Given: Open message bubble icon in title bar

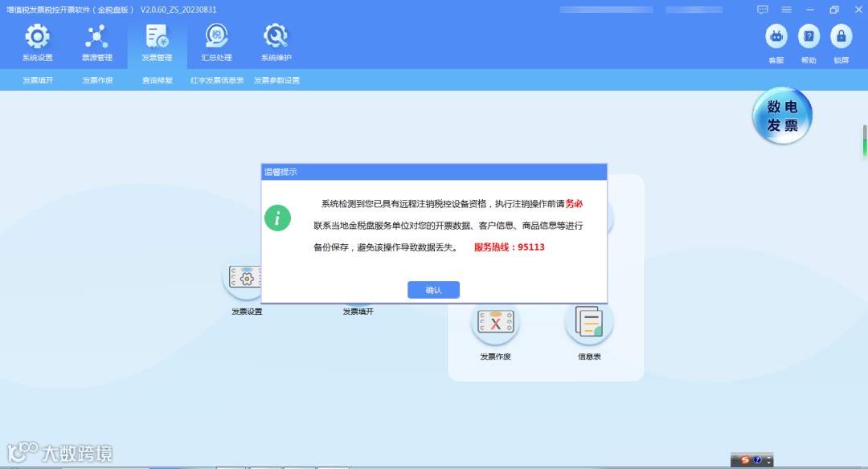Looking at the screenshot, I should (762, 10).
